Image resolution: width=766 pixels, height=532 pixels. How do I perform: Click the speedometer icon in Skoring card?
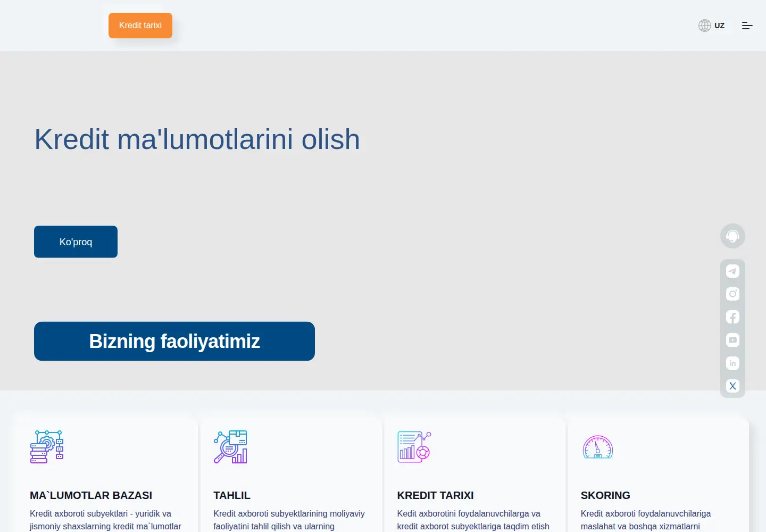pos(598,447)
